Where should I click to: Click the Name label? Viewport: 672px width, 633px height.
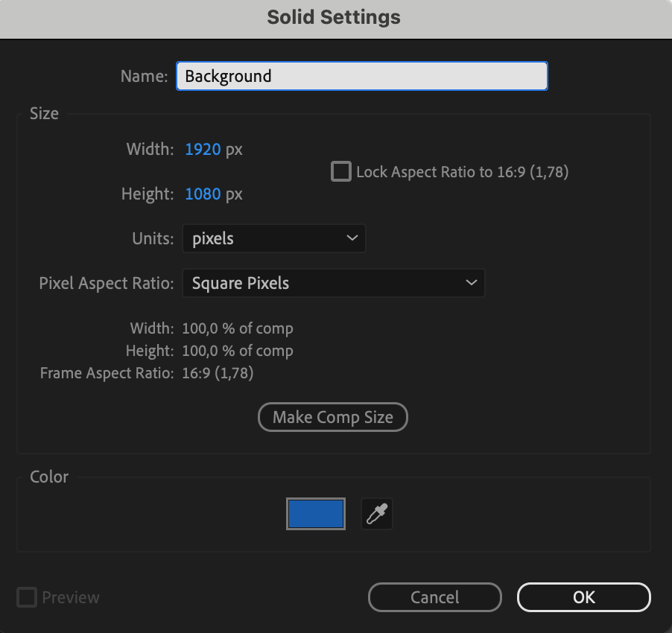[x=145, y=76]
